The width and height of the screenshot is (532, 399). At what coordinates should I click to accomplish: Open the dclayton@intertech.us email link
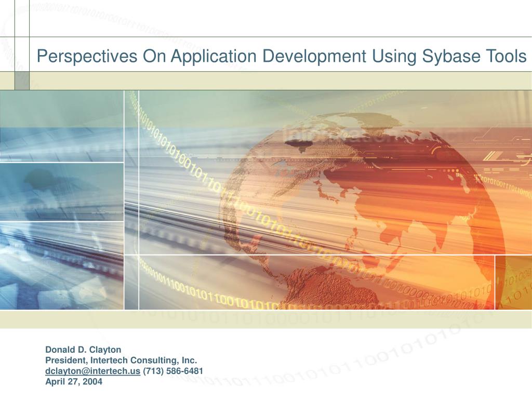point(92,371)
